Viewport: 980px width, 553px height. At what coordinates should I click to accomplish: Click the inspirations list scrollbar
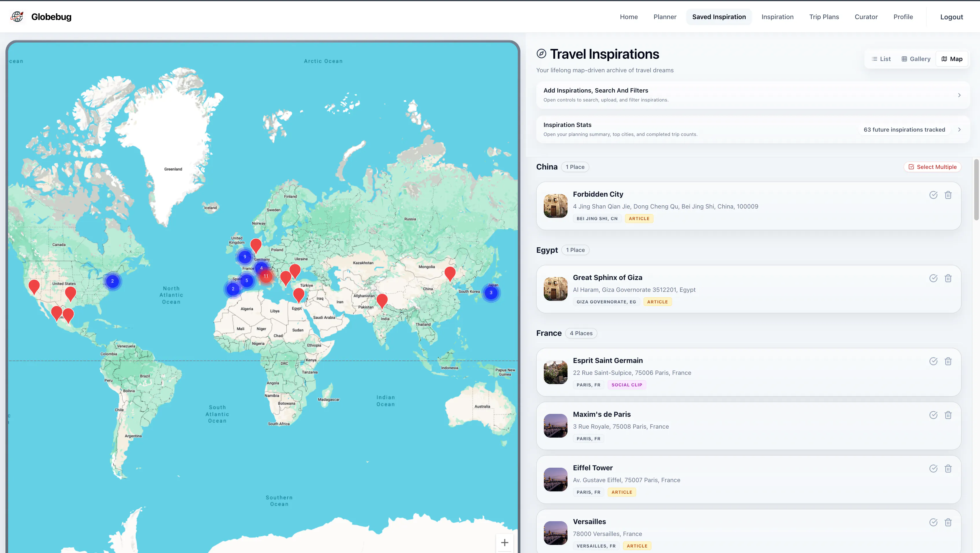coord(976,189)
